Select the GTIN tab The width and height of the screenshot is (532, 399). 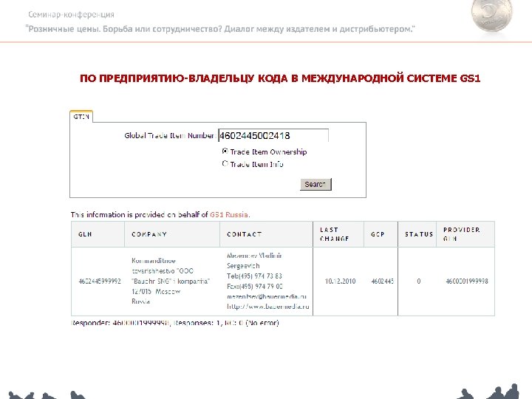click(x=81, y=117)
